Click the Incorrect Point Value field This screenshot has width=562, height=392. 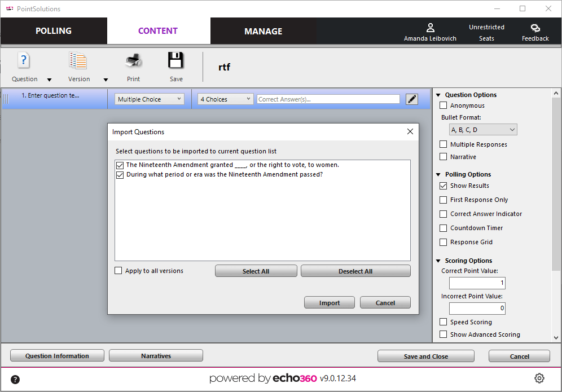(x=477, y=308)
